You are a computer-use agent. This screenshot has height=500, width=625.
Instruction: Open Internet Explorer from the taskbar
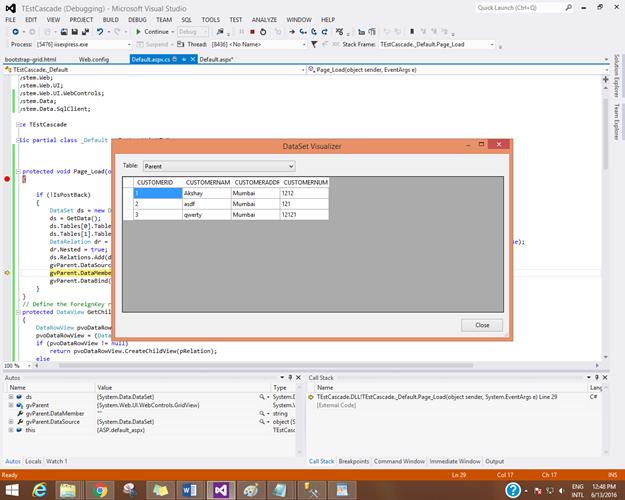[x=41, y=489]
